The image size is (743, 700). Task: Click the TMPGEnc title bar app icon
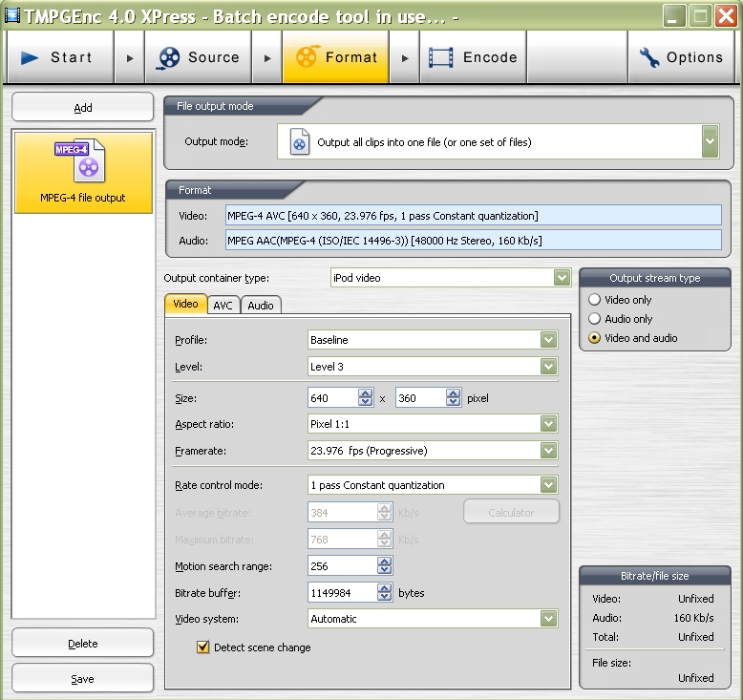click(12, 15)
